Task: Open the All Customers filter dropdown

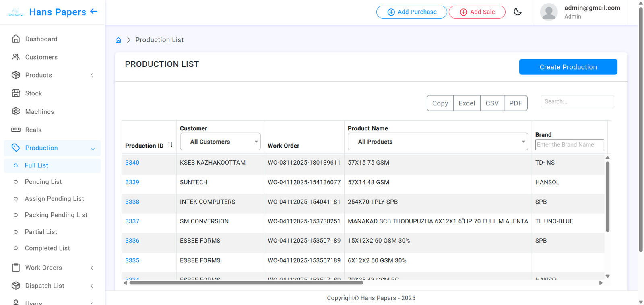Action: (220, 142)
